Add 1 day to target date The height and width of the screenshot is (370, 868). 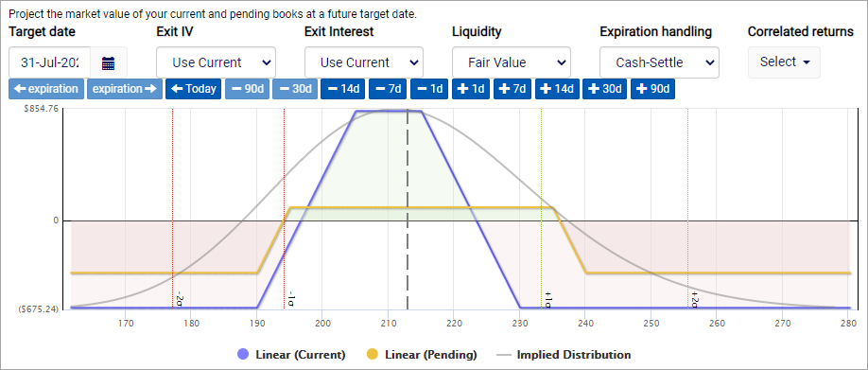(471, 89)
